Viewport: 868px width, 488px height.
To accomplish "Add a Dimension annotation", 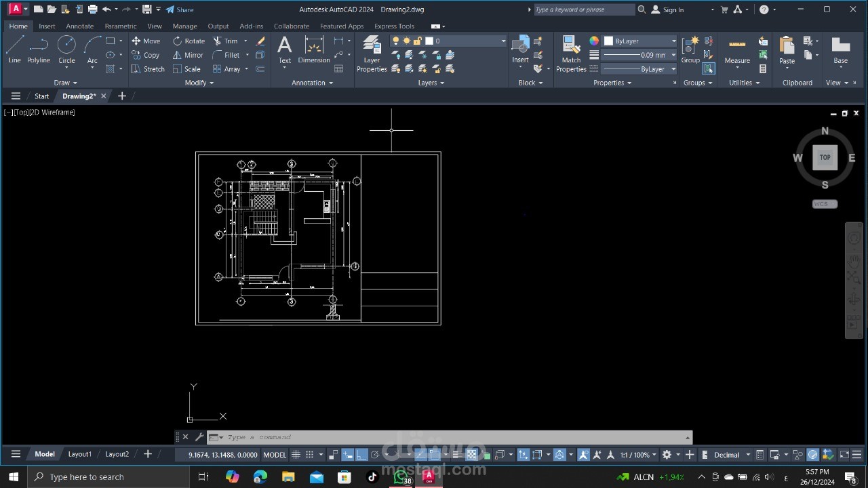I will (314, 50).
